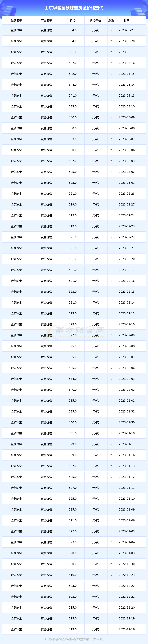Select the date 2023-02-22
The width and height of the screenshot is (148, 644).
coord(127,237)
